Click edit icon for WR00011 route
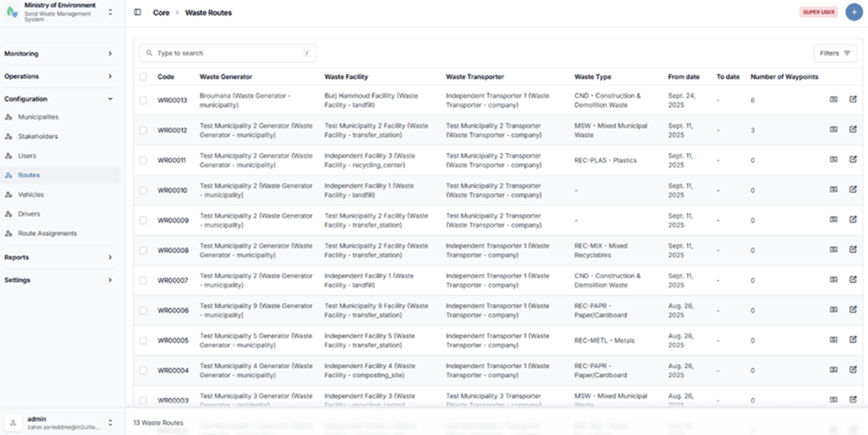This screenshot has height=435, width=868. [853, 159]
